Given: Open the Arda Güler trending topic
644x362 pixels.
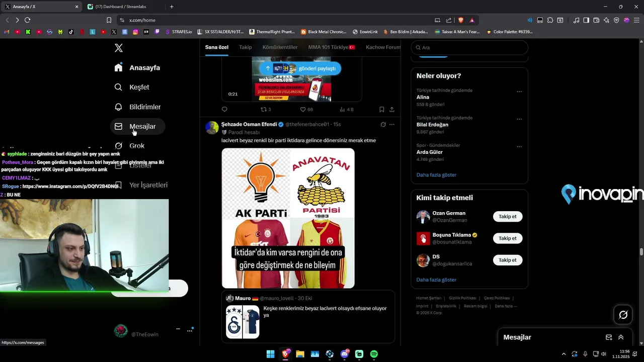Looking at the screenshot, I should [x=469, y=152].
